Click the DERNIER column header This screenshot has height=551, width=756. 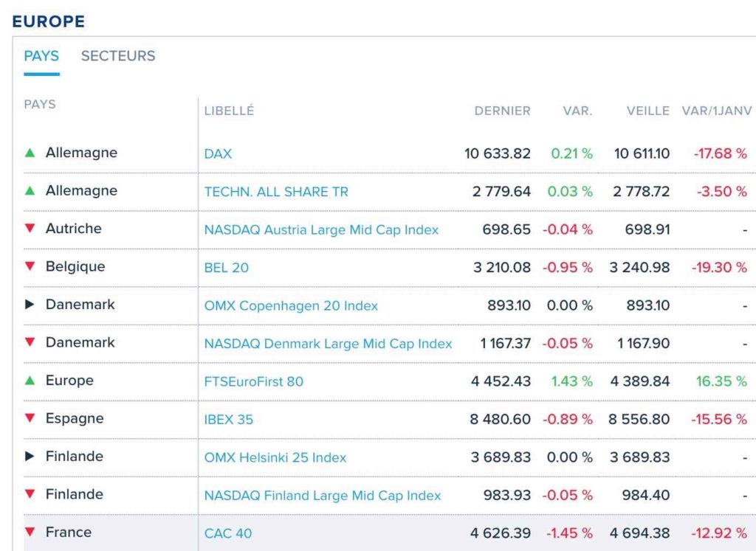pyautogui.click(x=502, y=111)
